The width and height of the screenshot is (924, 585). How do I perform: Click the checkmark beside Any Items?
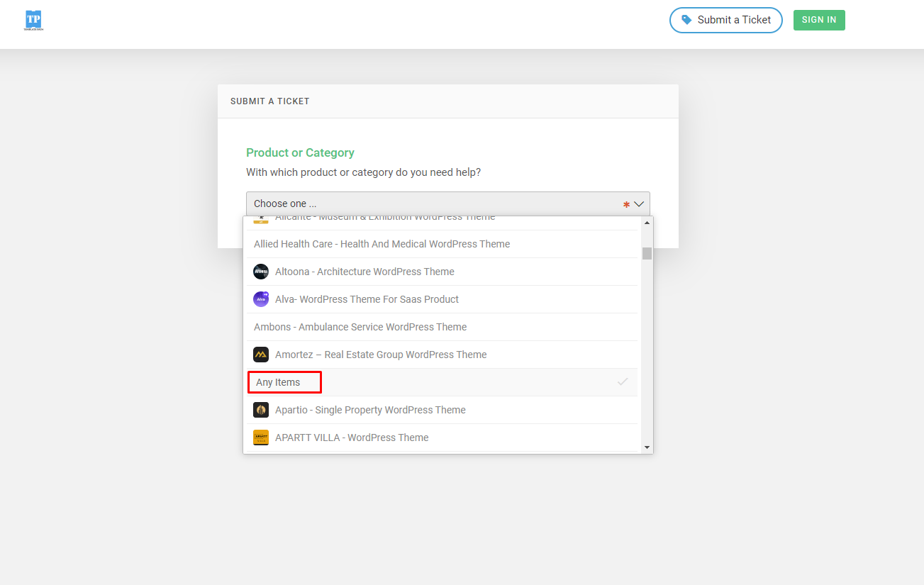click(623, 382)
